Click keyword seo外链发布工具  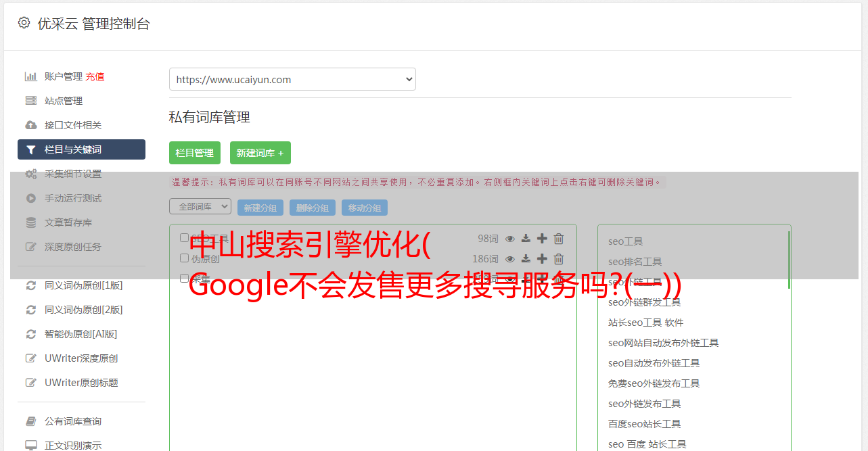tap(645, 404)
